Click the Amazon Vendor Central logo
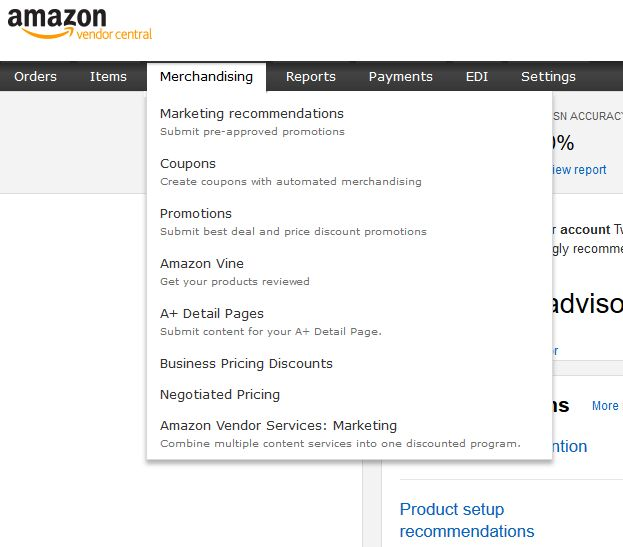The height and width of the screenshot is (547, 623). point(79,24)
